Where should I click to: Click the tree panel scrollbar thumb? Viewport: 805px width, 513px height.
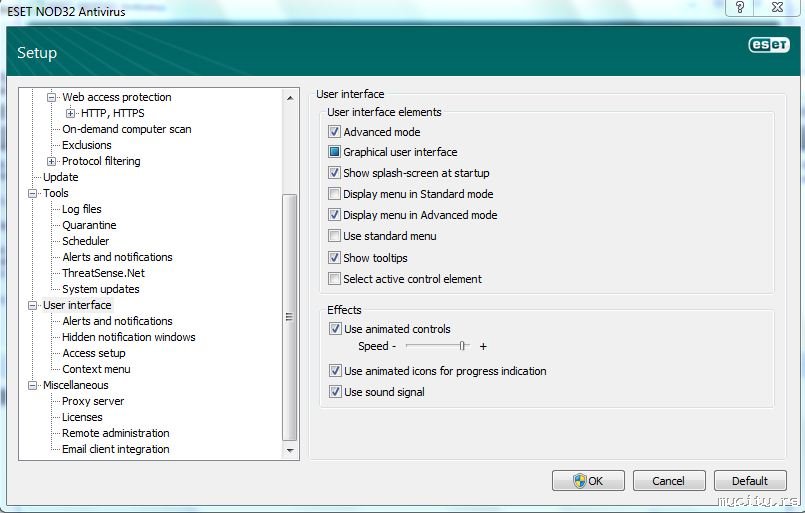click(290, 317)
